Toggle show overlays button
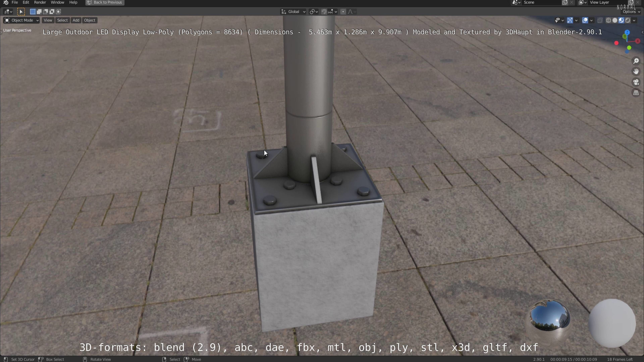 pos(585,20)
